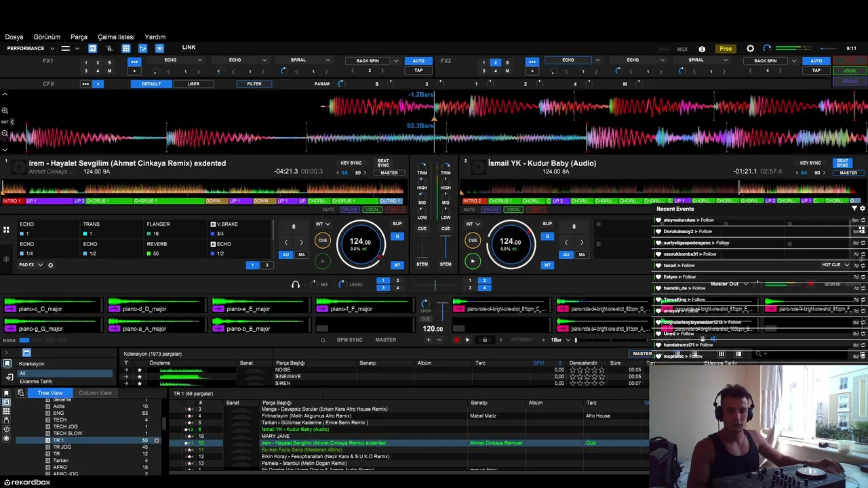Toggle deck 2 master tempo MT button
Image resolution: width=868 pixels, height=488 pixels.
click(547, 265)
